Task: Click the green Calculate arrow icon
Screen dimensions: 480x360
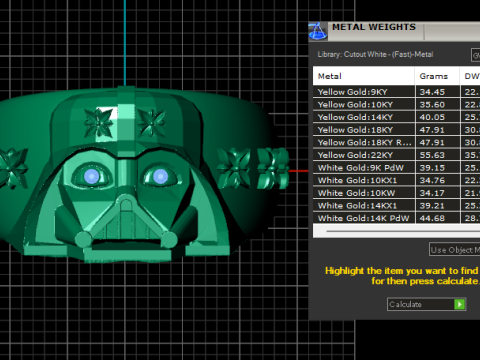Action: click(x=460, y=304)
